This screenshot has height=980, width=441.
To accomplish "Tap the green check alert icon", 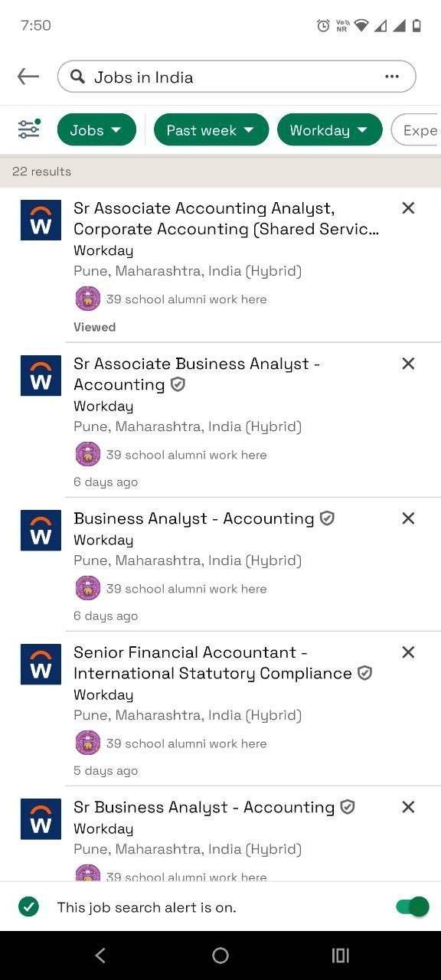I will (x=29, y=907).
